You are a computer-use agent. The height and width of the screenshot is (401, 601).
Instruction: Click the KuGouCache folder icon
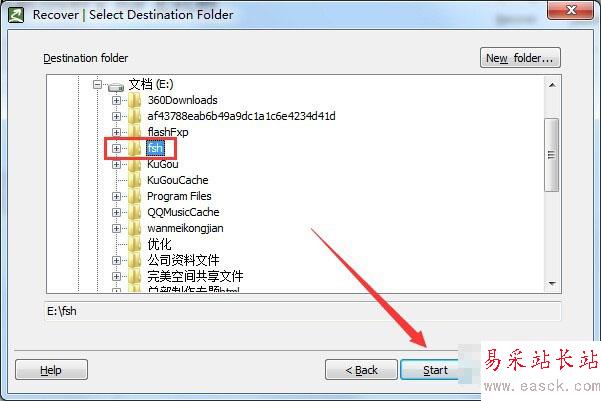point(135,180)
